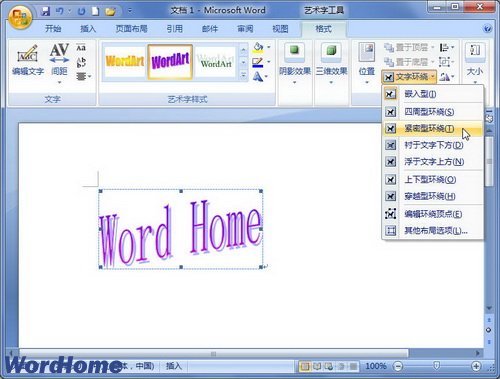Select orange gradient WordArt style thumbnail

pos(125,62)
